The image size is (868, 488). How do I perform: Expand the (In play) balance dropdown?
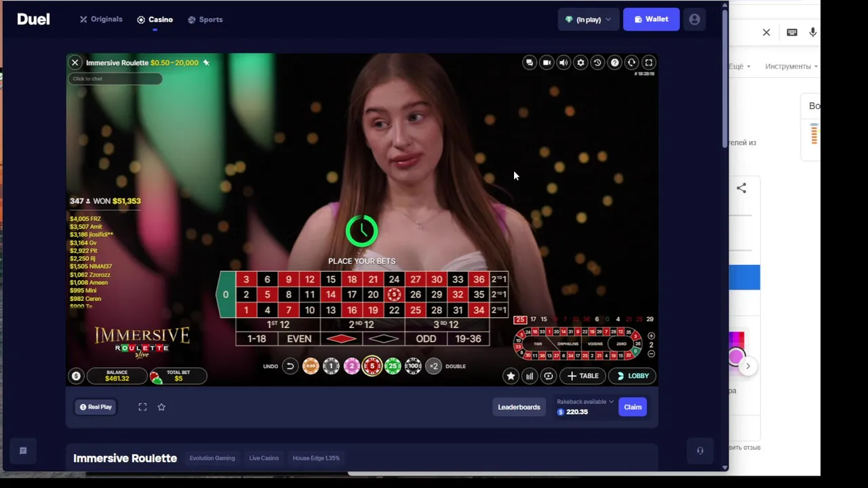[588, 20]
